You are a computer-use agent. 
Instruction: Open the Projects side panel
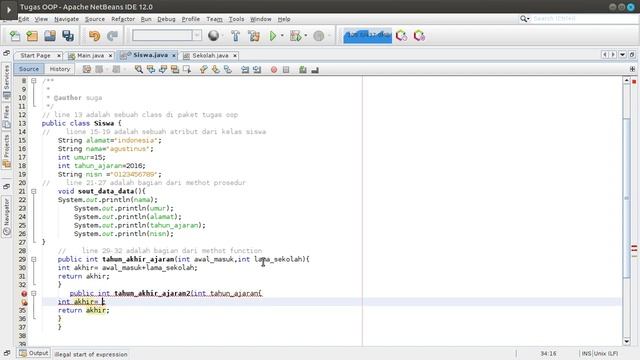[7, 151]
